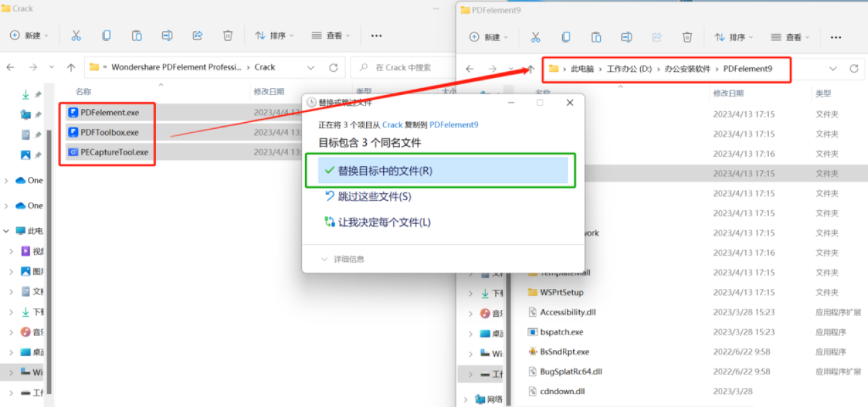Click the Delete trash icon in PDFelement9 window
Viewport: 868px width, 407px height.
[x=687, y=37]
